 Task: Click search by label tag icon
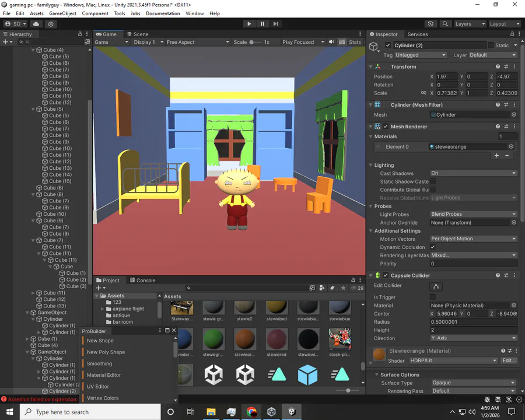pos(332,288)
